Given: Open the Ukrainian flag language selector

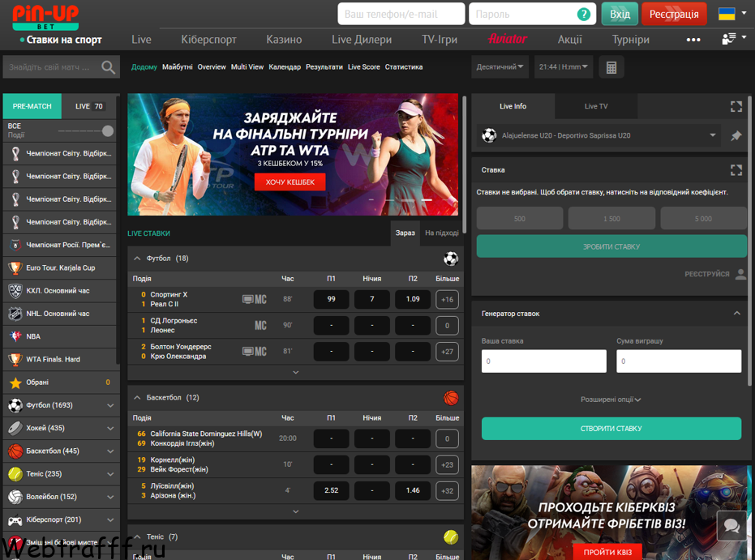Looking at the screenshot, I should (x=732, y=14).
